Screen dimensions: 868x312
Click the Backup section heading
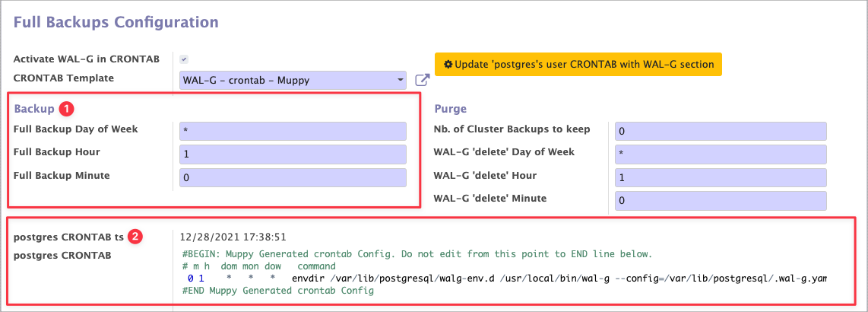[x=34, y=109]
